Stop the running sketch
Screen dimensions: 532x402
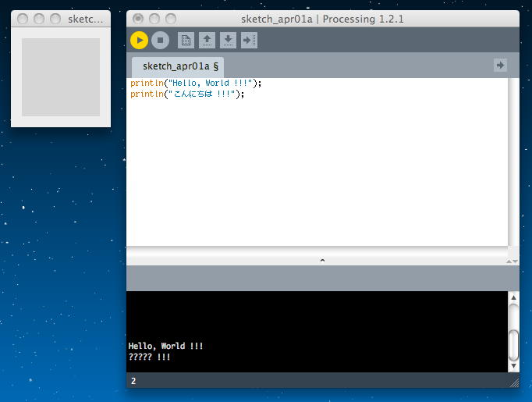coord(160,40)
